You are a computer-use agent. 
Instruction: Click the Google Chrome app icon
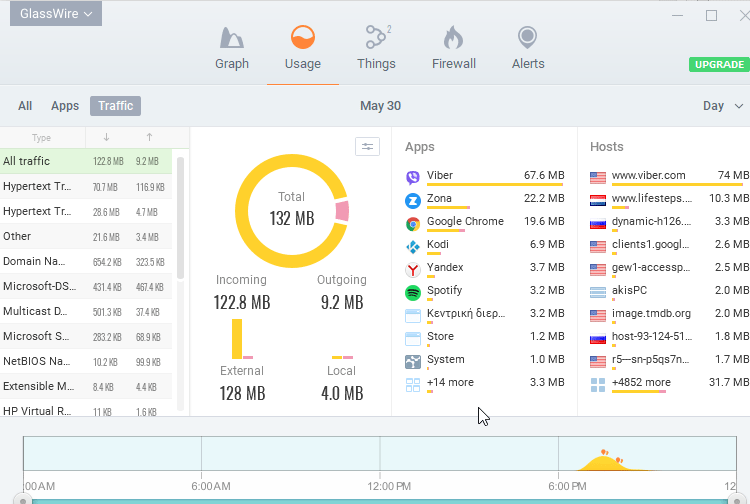(x=413, y=223)
